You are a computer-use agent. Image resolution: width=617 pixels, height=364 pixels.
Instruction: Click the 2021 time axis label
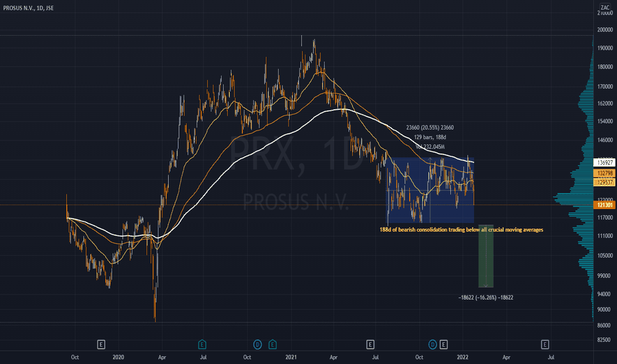pos(291,357)
